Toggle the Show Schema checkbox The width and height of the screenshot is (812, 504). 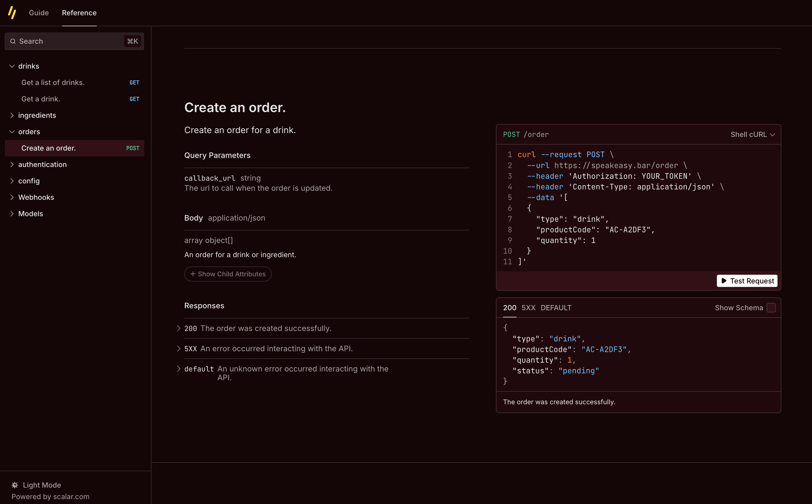pos(771,308)
